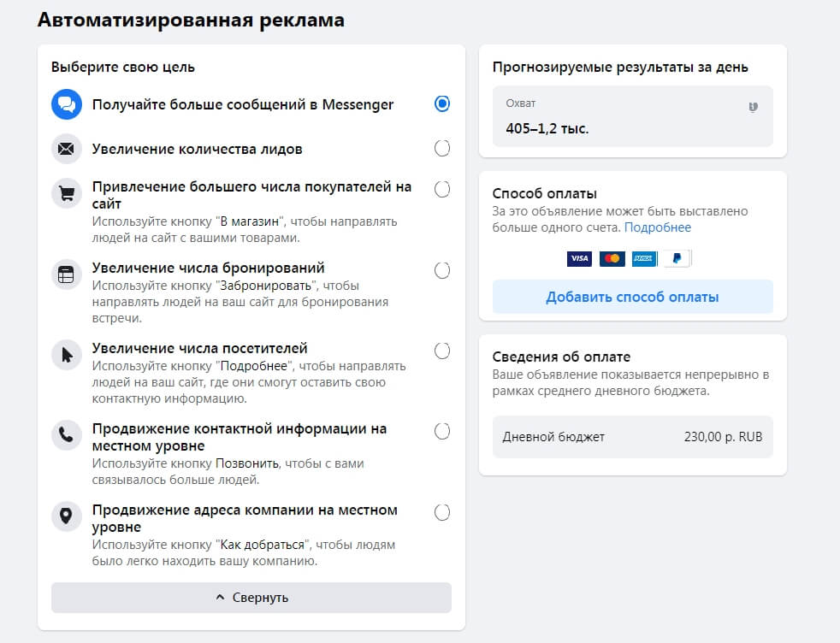Select radio for Увеличение числа бронирований

tap(442, 270)
